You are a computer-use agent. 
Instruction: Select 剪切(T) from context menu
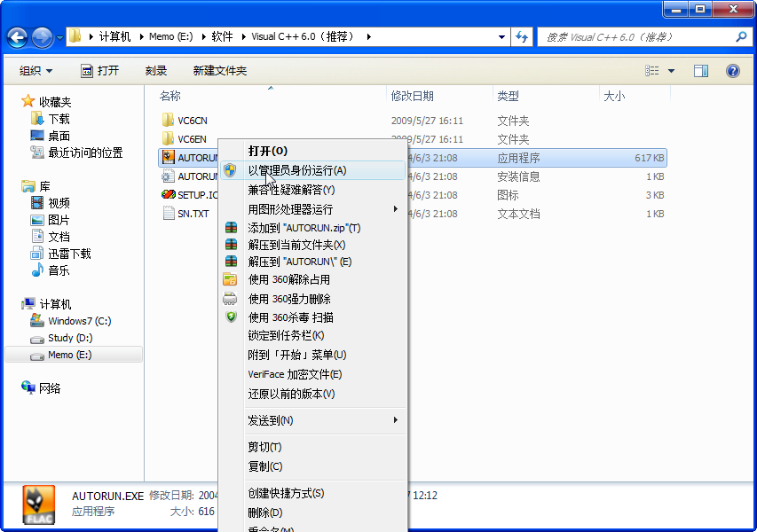(x=312, y=447)
